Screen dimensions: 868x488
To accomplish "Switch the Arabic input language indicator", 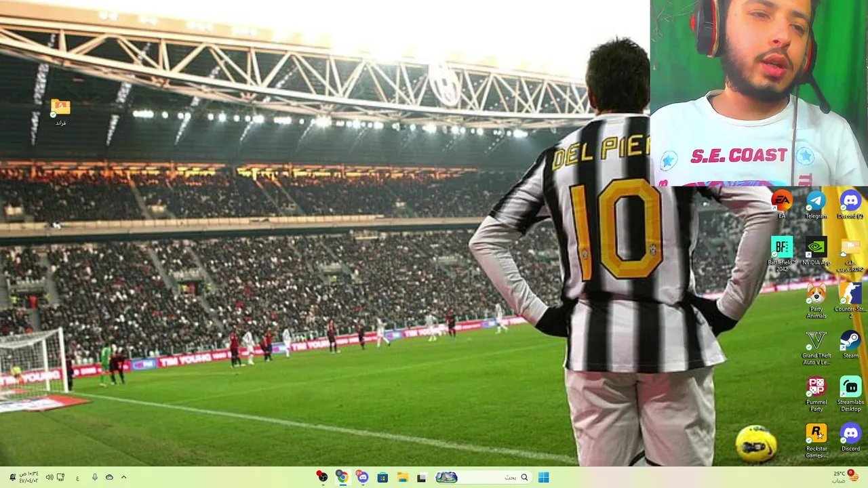I will [x=77, y=478].
